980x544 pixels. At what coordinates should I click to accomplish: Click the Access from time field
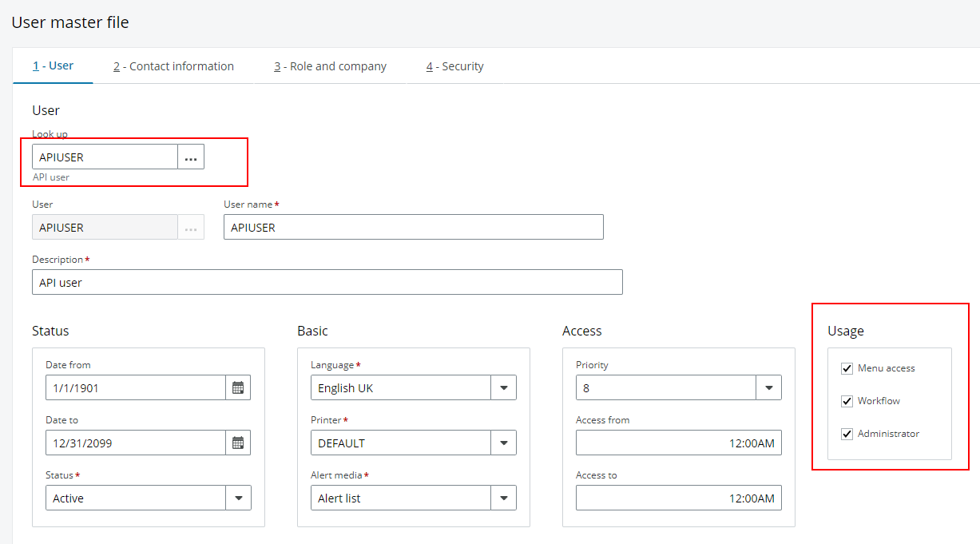click(678, 443)
